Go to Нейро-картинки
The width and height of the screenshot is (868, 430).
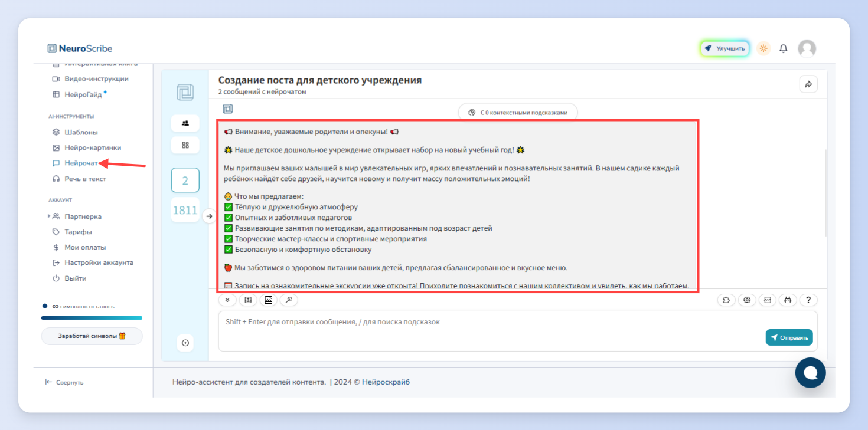pos(87,148)
